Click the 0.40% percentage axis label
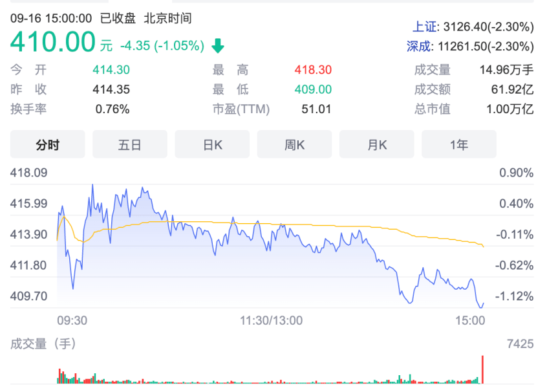 click(517, 204)
